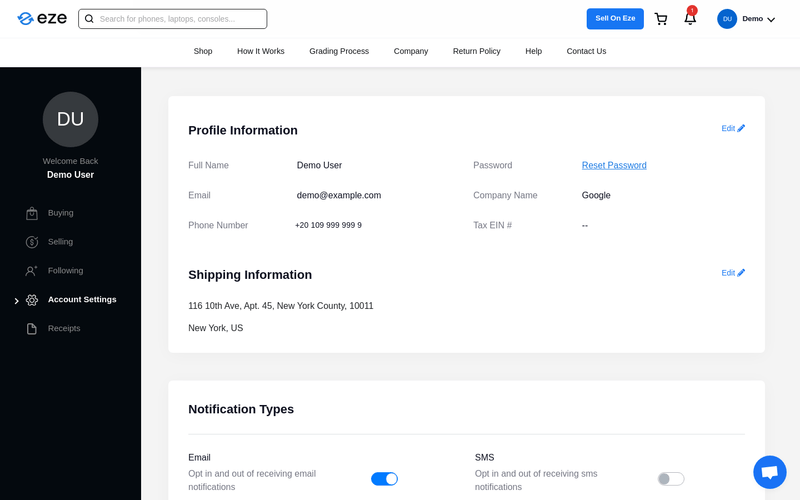Click the Sell On Eze button
Viewport: 800px width, 500px height.
pyautogui.click(x=615, y=19)
